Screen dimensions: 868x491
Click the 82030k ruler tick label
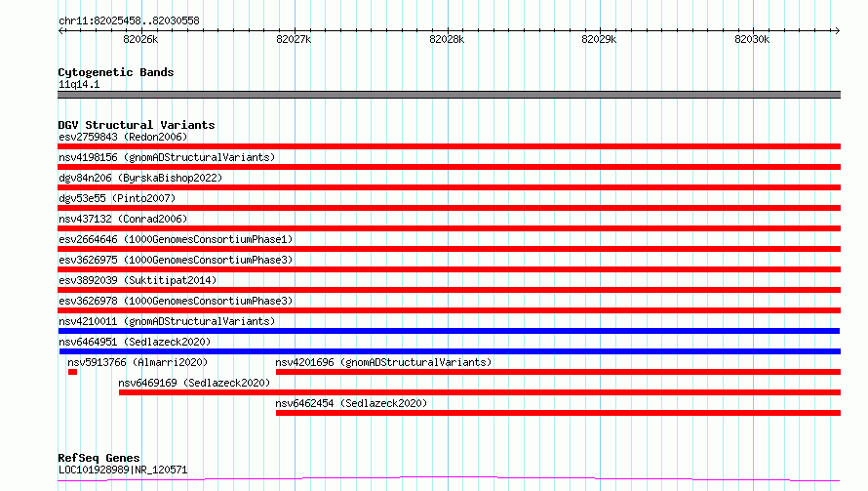[752, 39]
